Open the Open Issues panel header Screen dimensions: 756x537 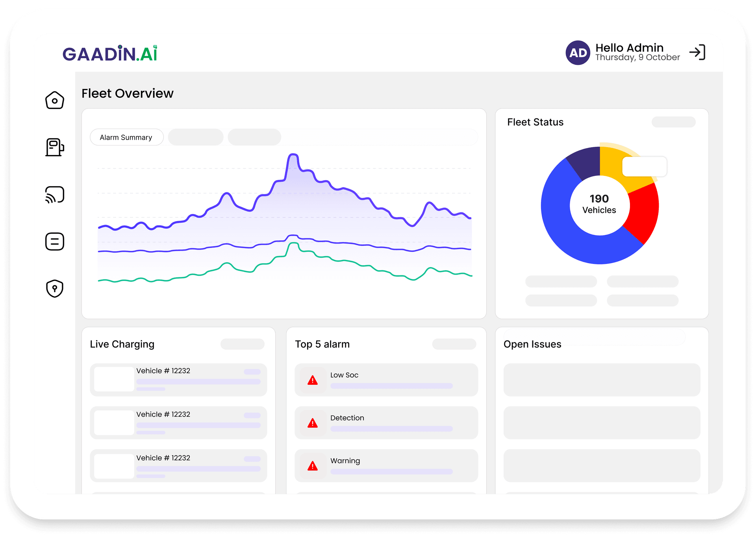532,344
